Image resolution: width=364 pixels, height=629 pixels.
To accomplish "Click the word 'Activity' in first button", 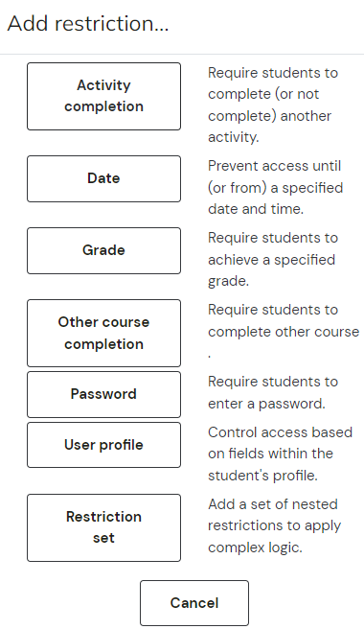I will tap(103, 85).
